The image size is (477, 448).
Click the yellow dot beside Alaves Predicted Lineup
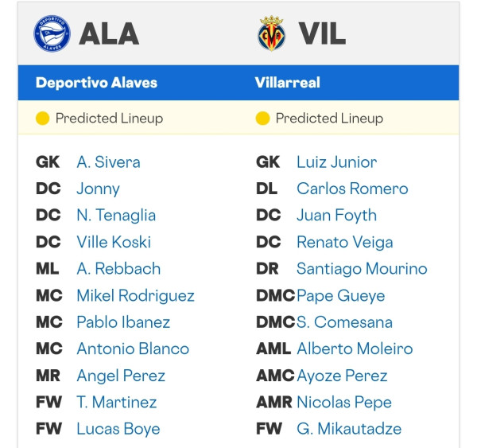(42, 119)
